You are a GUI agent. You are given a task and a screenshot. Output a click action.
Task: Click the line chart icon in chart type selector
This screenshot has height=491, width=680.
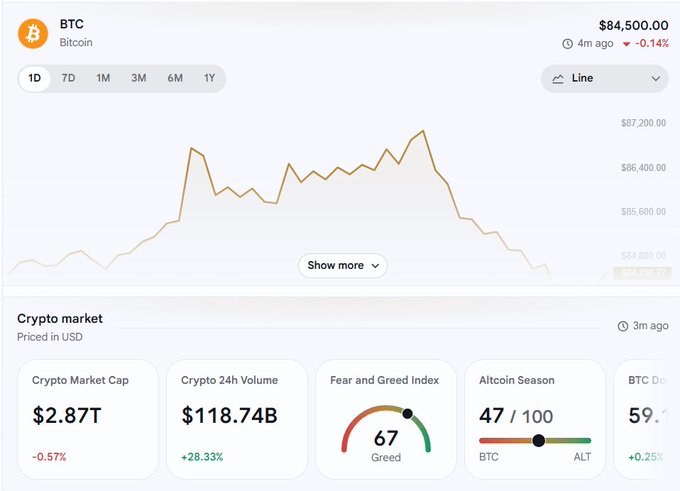pyautogui.click(x=558, y=79)
